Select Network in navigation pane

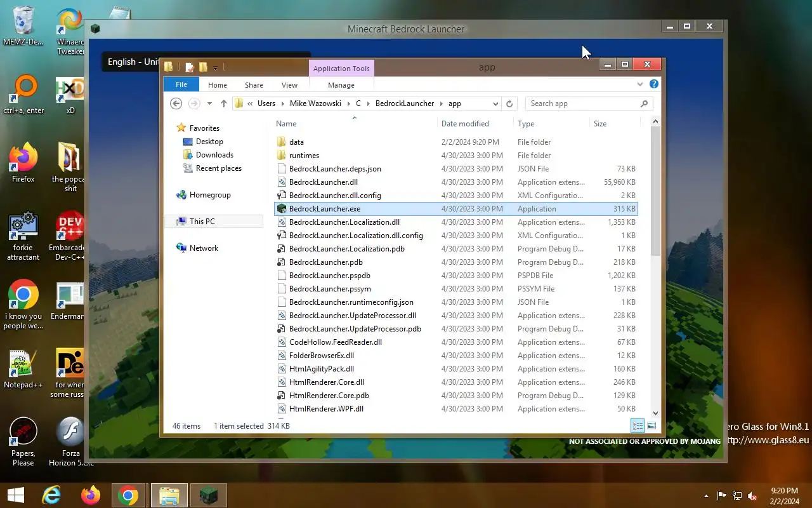(204, 248)
